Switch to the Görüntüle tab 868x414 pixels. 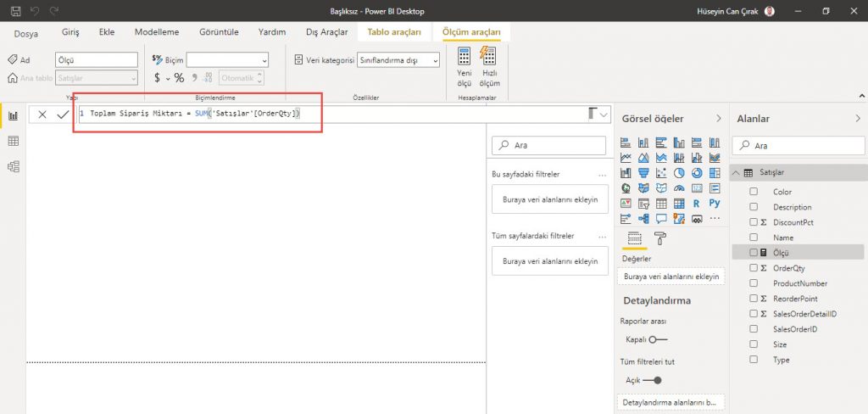pos(220,32)
